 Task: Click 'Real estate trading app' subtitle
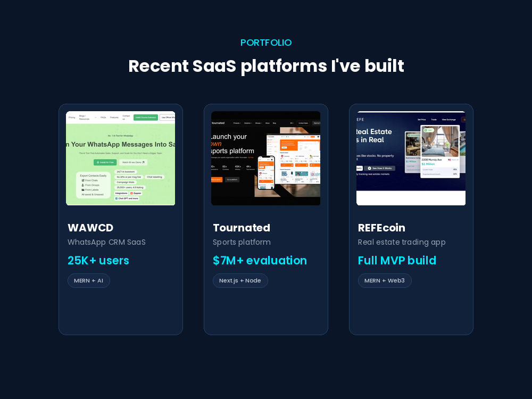click(402, 242)
